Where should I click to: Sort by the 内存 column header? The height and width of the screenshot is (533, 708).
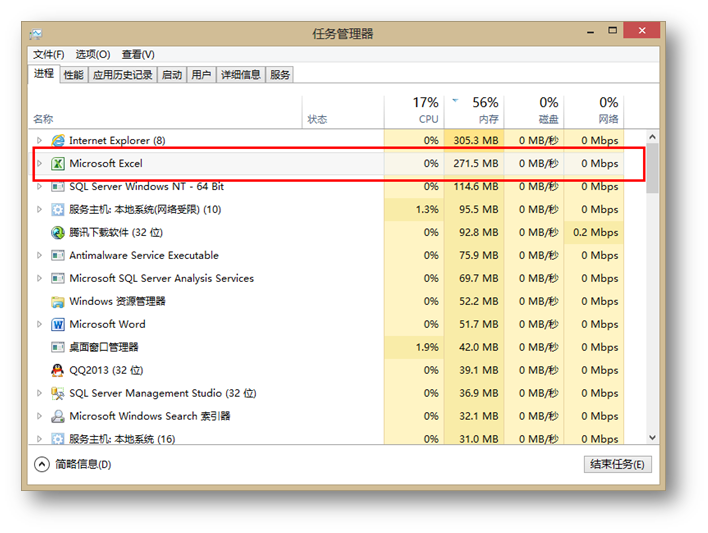point(474,112)
